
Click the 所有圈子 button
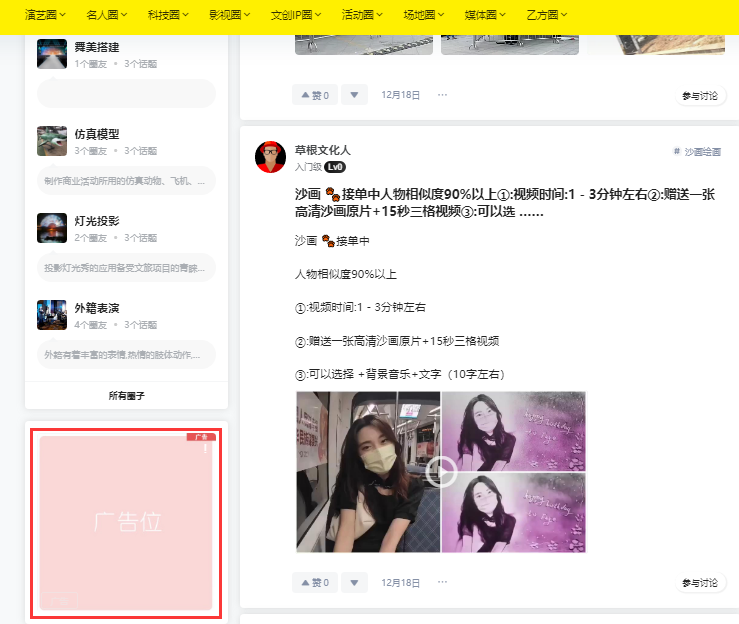point(127,396)
